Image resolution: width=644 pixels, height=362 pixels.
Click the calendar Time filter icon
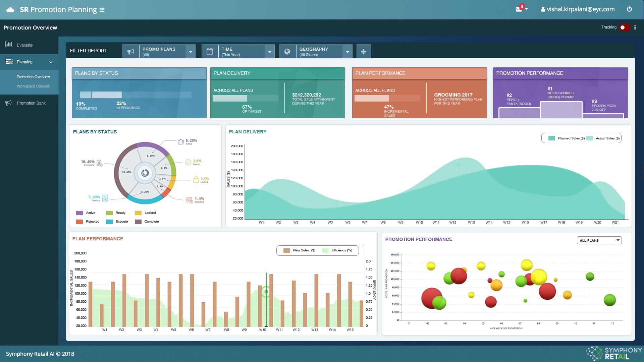[210, 52]
